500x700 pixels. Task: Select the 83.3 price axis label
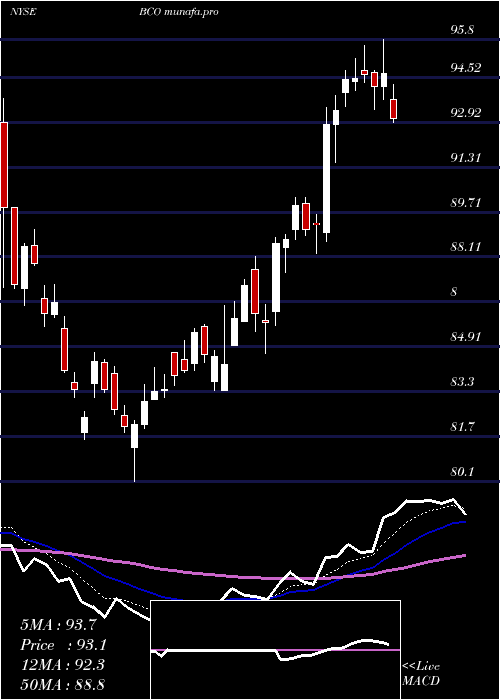pos(462,382)
